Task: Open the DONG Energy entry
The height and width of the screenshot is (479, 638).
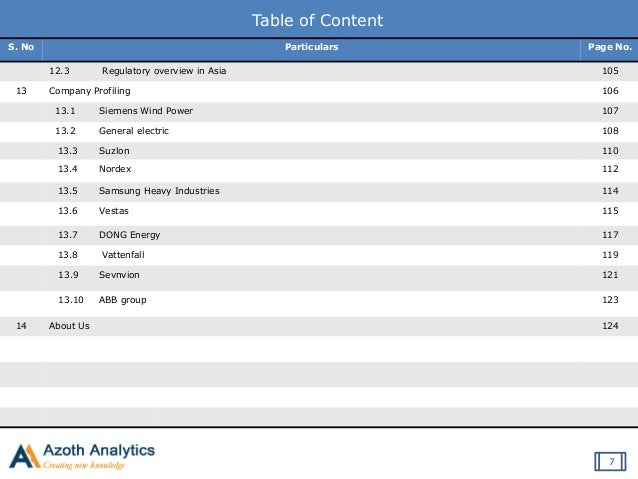Action: pos(319,235)
